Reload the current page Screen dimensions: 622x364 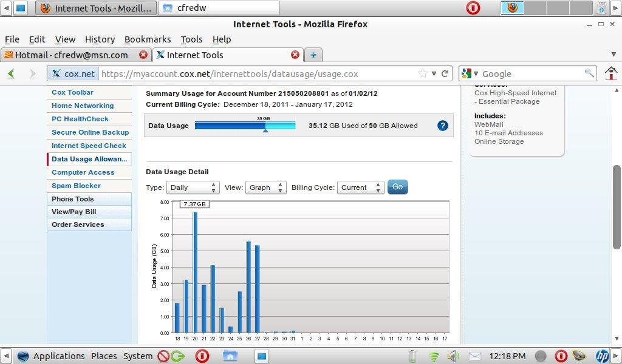point(445,73)
